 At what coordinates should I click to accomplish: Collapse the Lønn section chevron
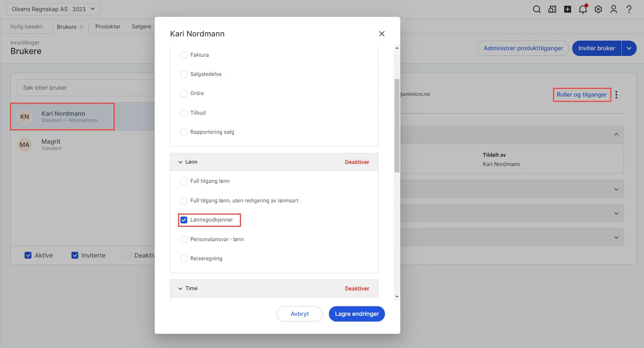click(180, 162)
